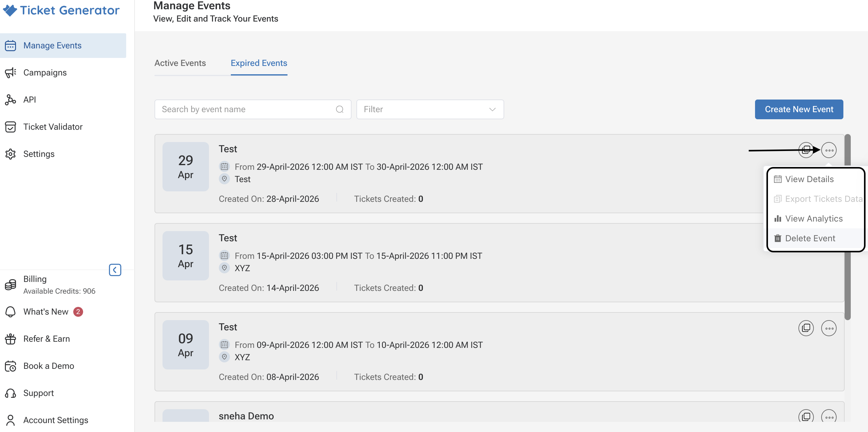Open more options for 09 Apr event

(x=829, y=328)
